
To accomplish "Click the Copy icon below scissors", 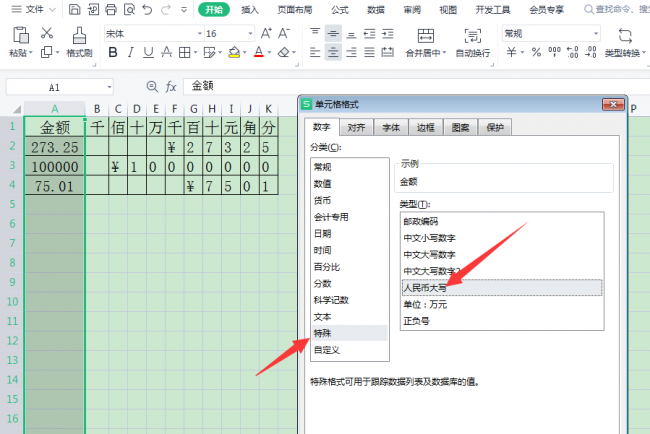I will point(46,52).
